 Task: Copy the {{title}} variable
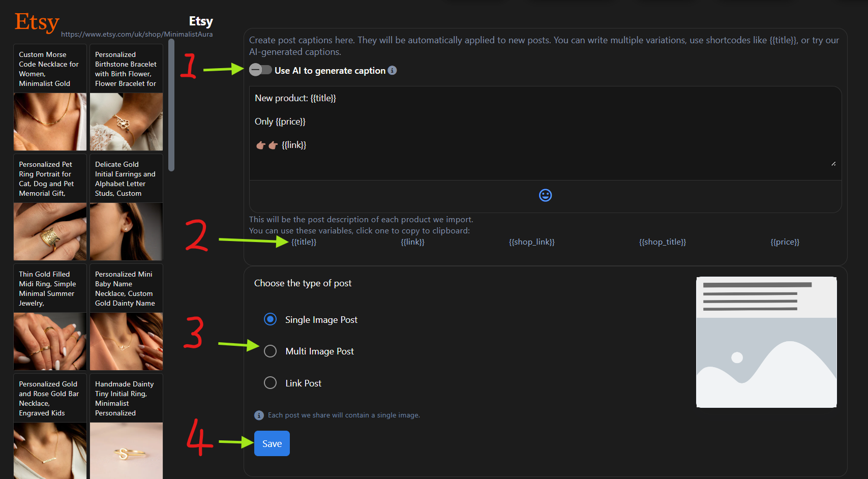(x=304, y=242)
